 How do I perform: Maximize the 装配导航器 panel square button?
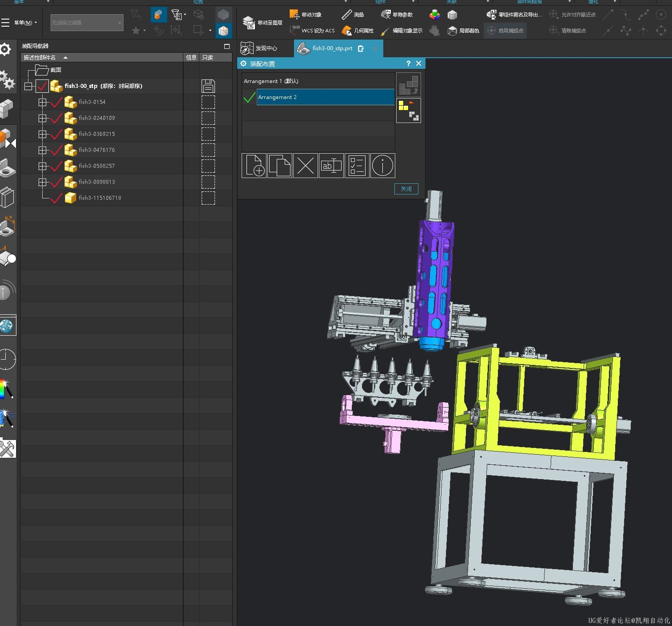point(227,46)
